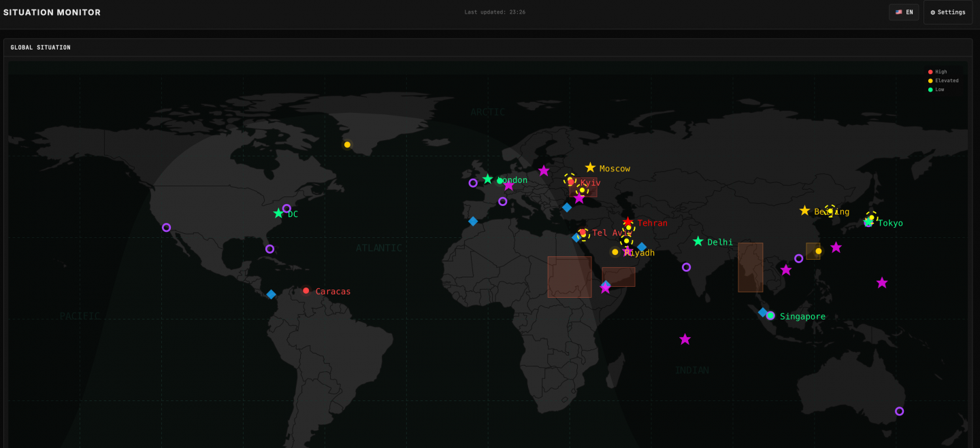Open the Settings button
Image resolution: width=980 pixels, height=448 pixels.
[947, 12]
